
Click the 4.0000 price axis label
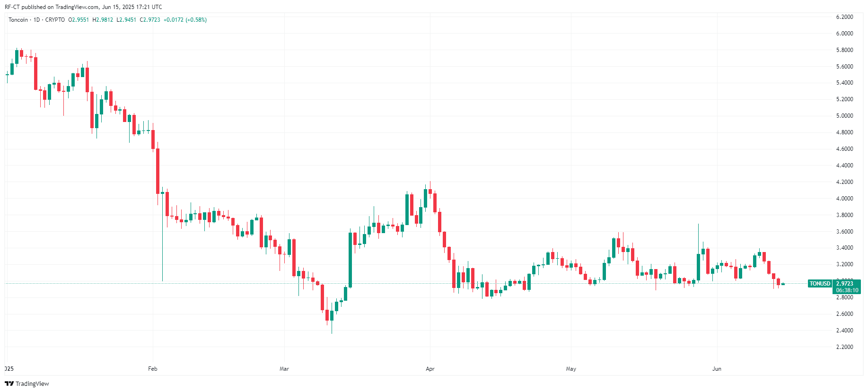click(844, 199)
